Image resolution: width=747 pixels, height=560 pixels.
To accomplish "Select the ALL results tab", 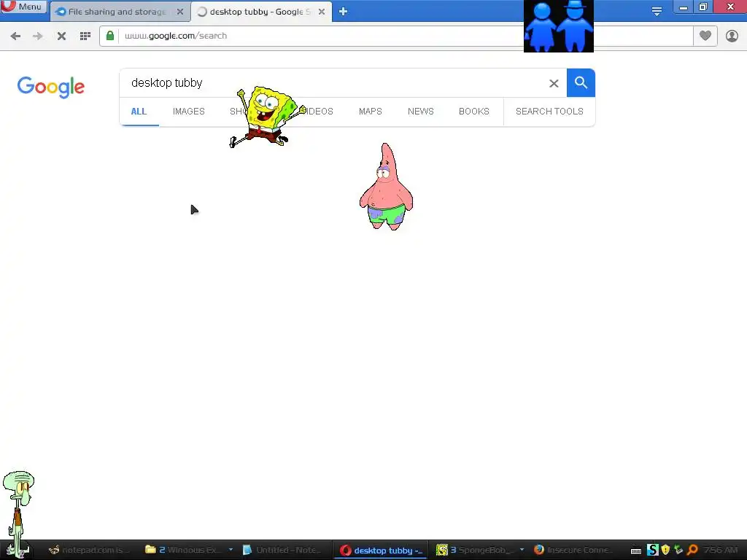I will (139, 112).
